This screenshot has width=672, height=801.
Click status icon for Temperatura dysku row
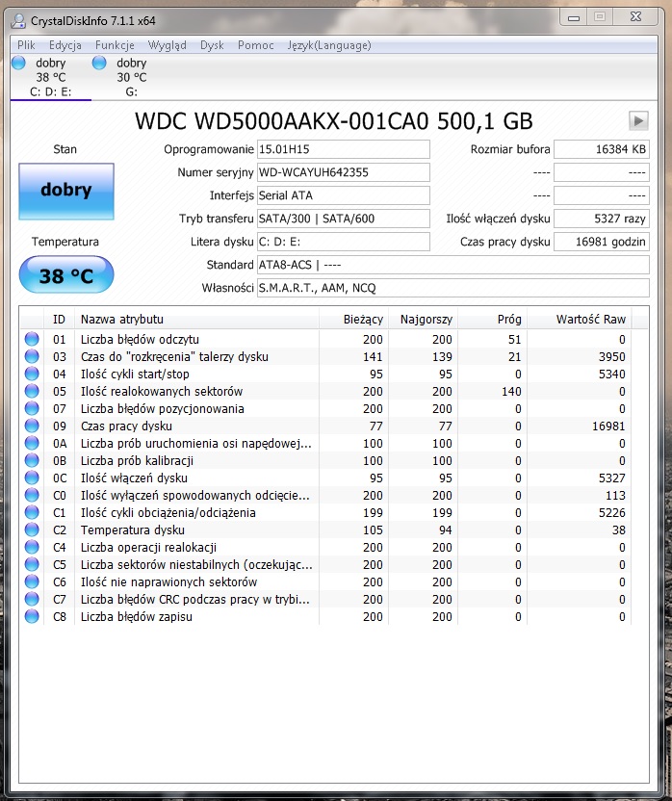pos(32,530)
